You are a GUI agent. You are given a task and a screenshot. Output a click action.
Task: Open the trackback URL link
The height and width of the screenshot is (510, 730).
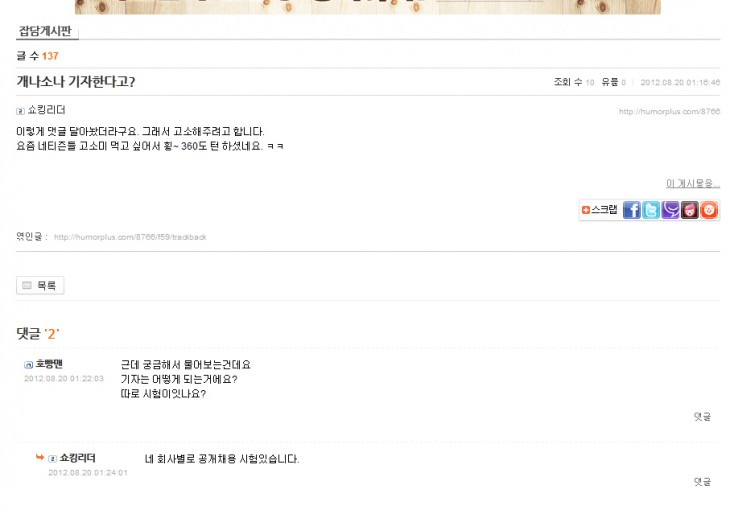130,237
